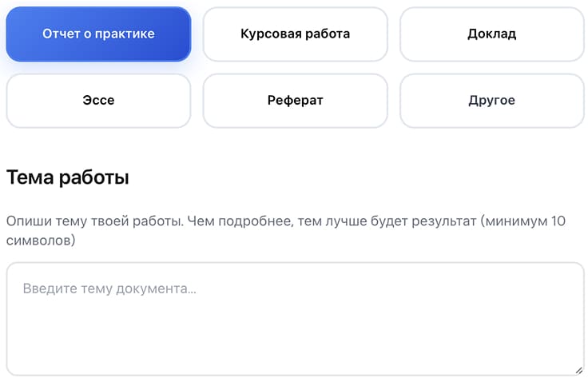Switch the document type to "Доклад"
This screenshot has width=588, height=382.
tap(491, 34)
